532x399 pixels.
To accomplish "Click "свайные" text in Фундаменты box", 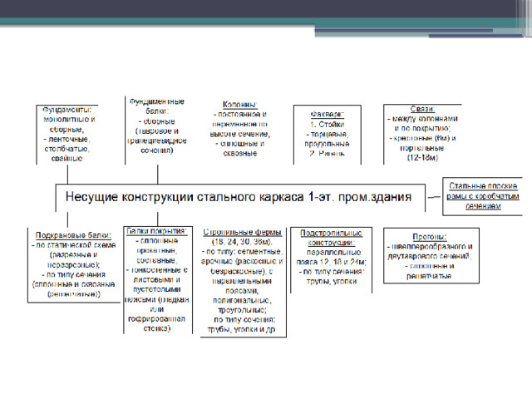I will pyautogui.click(x=67, y=158).
